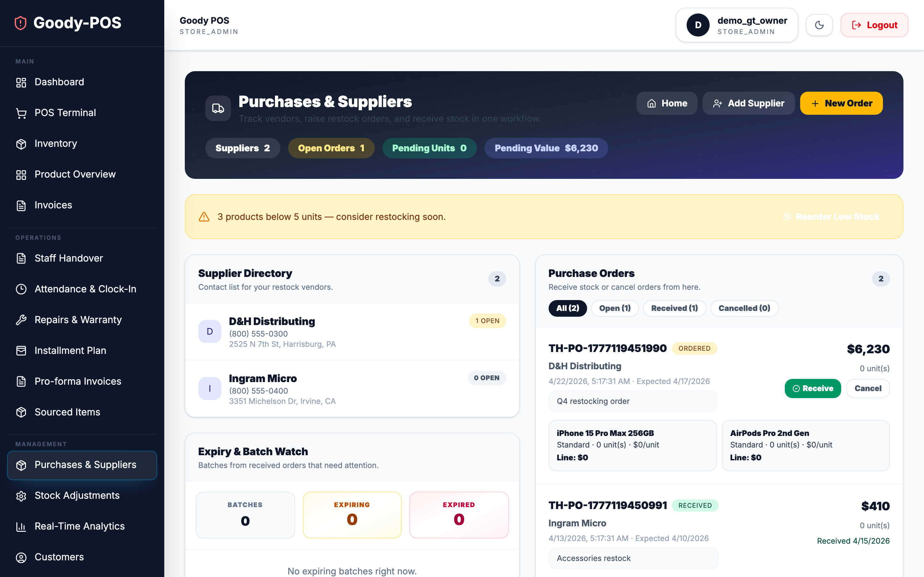Image resolution: width=924 pixels, height=577 pixels.
Task: Open Stock Adjustments gear item
Action: 77,495
